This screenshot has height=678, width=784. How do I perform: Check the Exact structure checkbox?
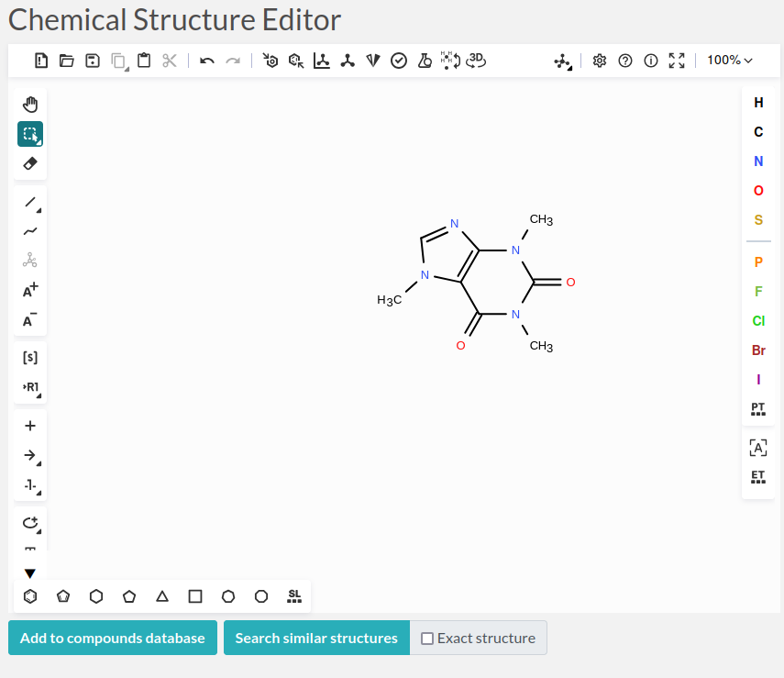click(427, 639)
